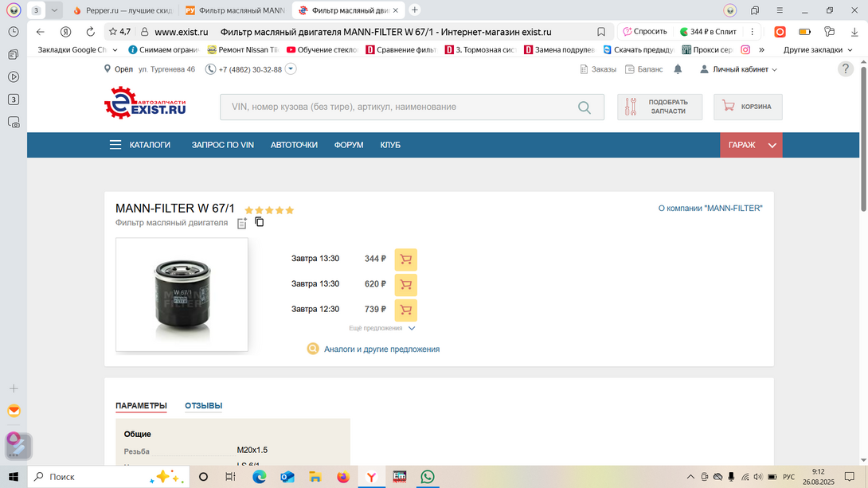Click the Корзина button
The image size is (868, 488).
click(x=747, y=107)
